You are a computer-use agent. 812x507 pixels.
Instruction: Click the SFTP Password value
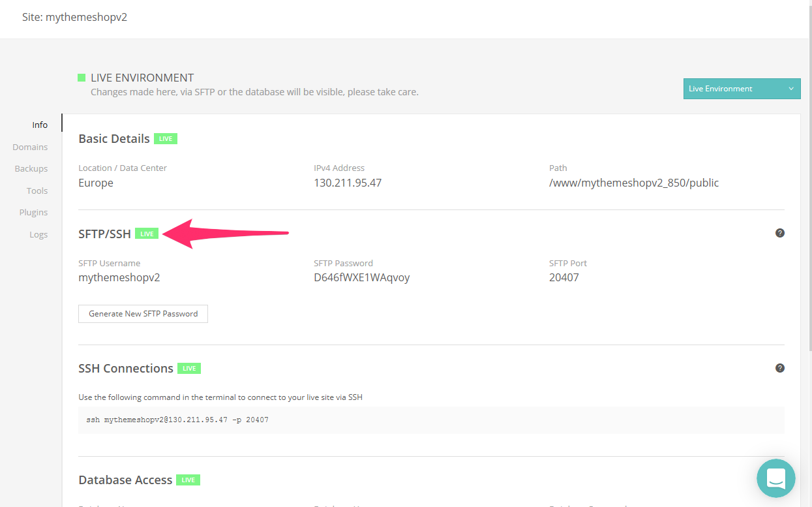tap(361, 277)
